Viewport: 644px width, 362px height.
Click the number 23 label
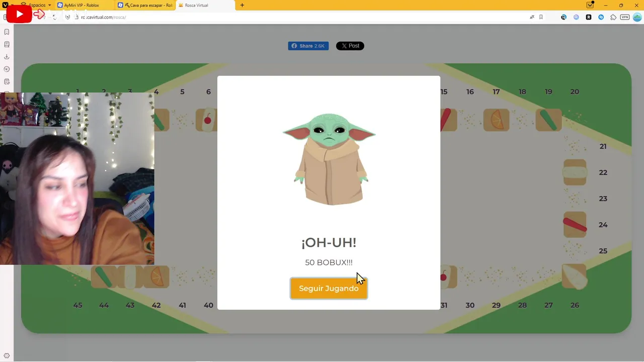603,199
